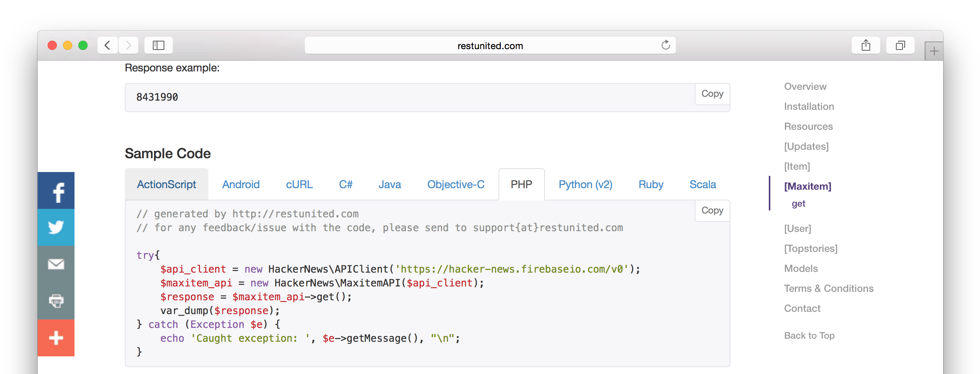Click the 'generated by http://restunited.com' comment

coord(247,214)
